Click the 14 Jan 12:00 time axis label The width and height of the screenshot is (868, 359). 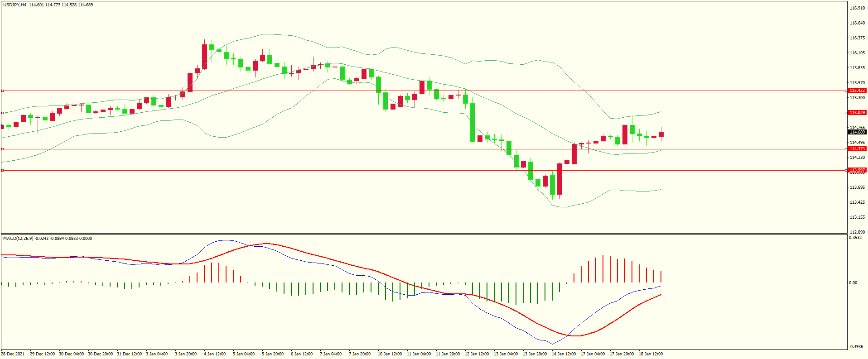(564, 354)
